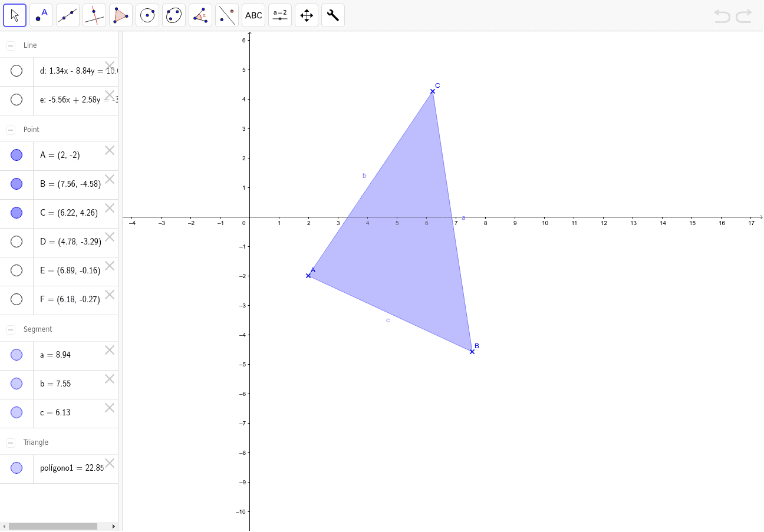
Task: Delete polígono1 with its X
Action: pos(110,462)
